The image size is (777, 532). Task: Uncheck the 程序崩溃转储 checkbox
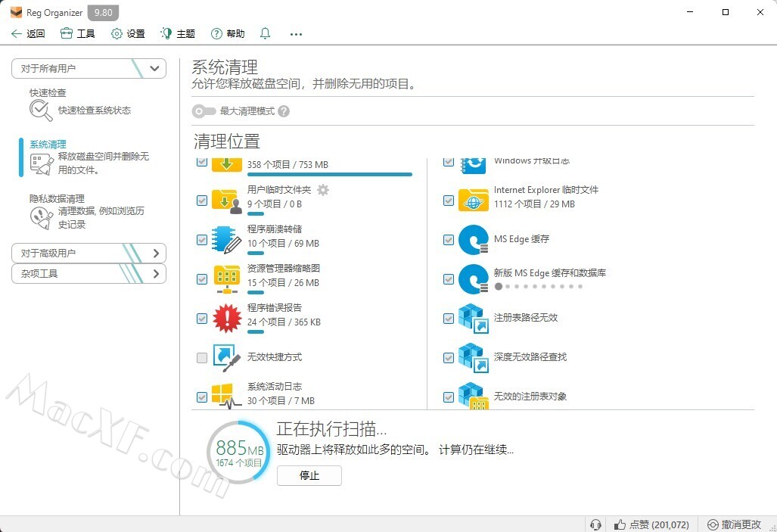202,240
